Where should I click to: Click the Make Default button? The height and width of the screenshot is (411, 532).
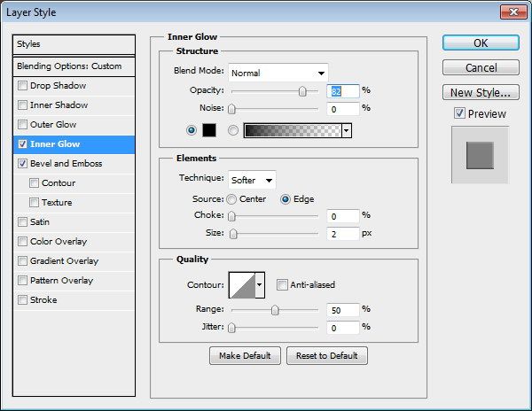tap(245, 355)
